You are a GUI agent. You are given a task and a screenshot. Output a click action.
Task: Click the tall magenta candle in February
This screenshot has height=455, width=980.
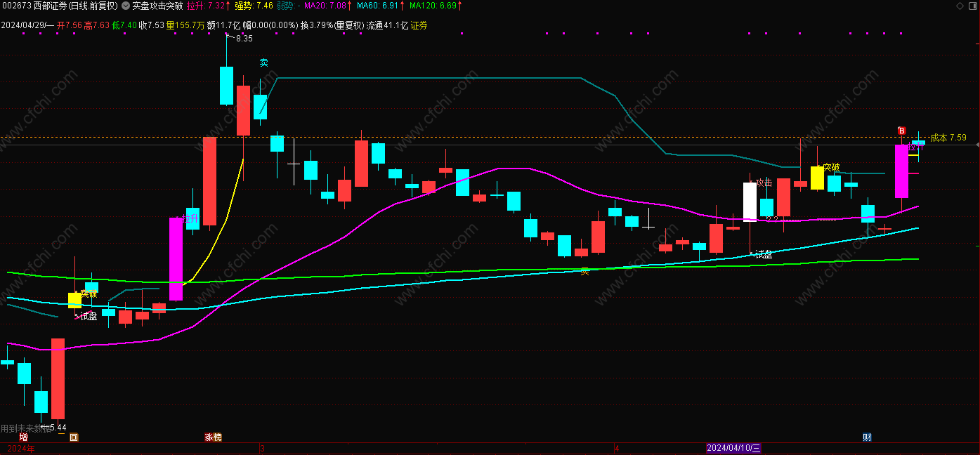click(176, 259)
